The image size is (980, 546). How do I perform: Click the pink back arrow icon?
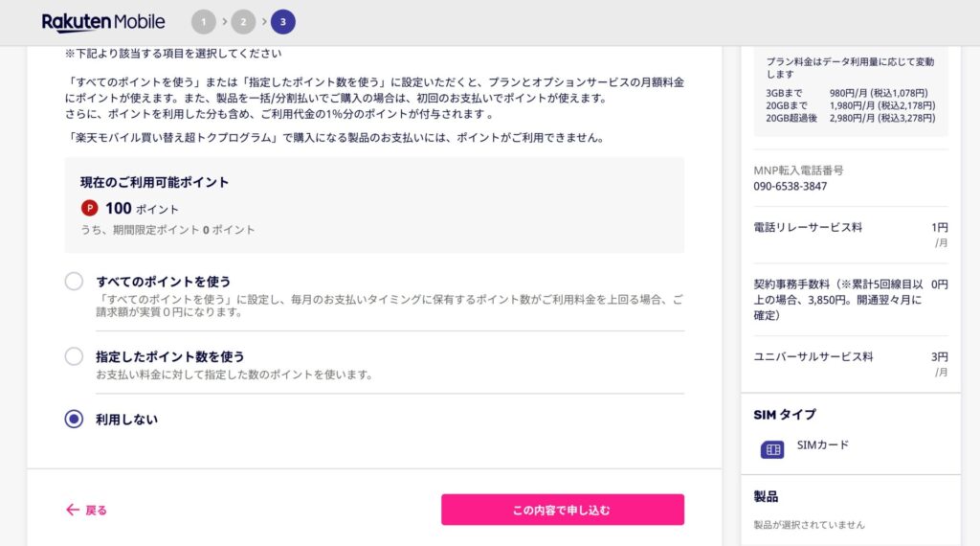(x=73, y=510)
